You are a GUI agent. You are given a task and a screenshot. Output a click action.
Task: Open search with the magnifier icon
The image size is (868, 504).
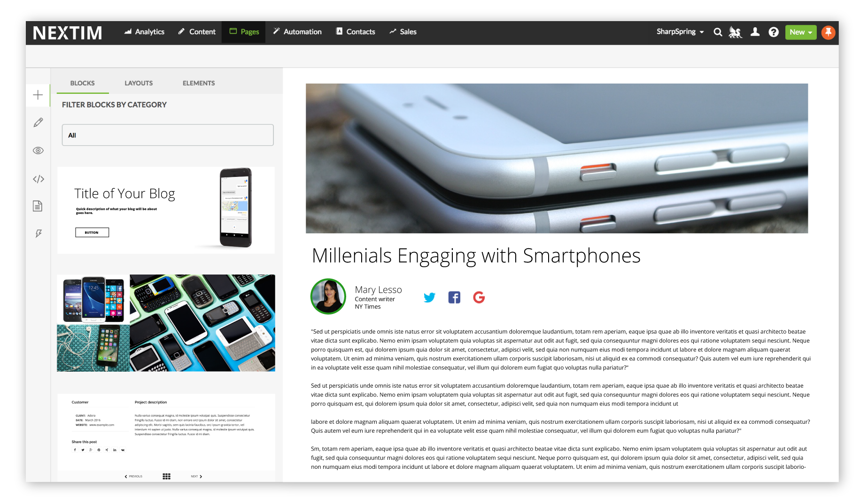click(718, 32)
